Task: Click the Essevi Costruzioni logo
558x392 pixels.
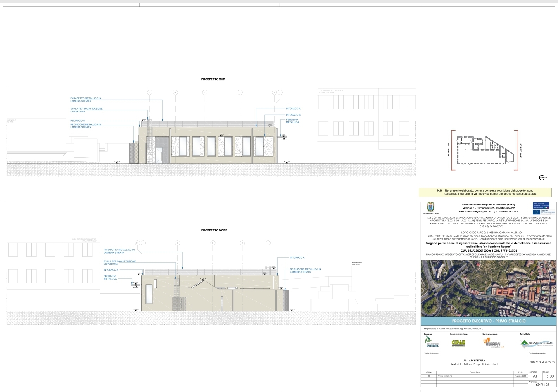Action: tap(491, 343)
